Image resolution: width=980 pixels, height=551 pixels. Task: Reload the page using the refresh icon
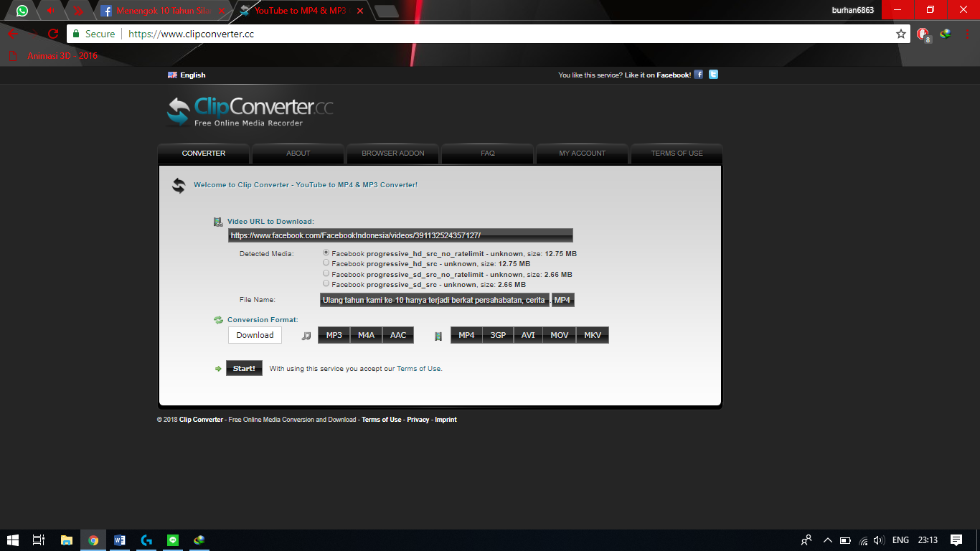pyautogui.click(x=53, y=34)
